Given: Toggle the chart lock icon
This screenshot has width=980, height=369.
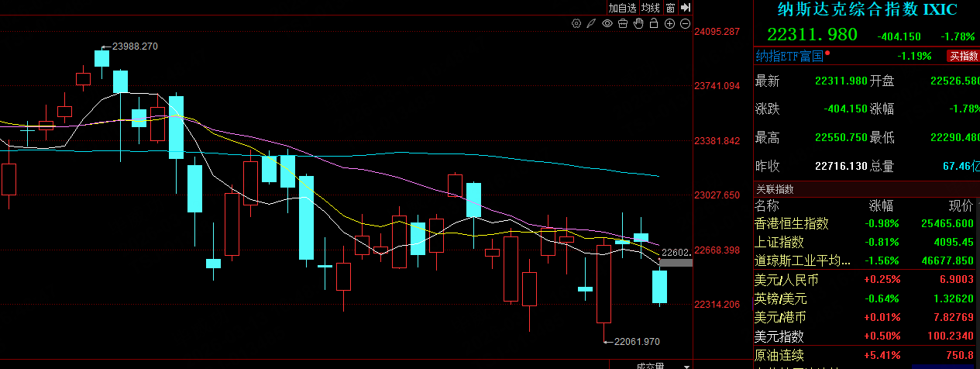Looking at the screenshot, I should pos(654,23).
